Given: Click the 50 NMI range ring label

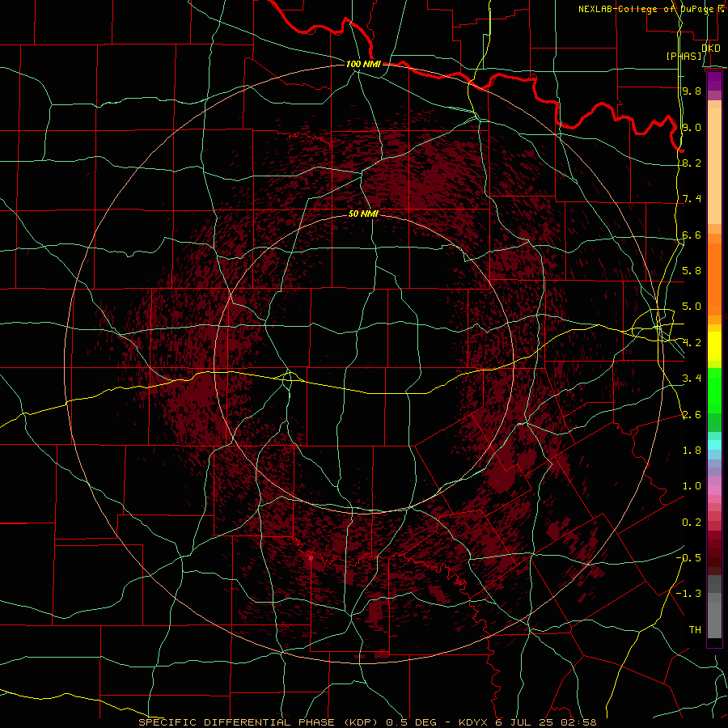Looking at the screenshot, I should click(x=363, y=214).
